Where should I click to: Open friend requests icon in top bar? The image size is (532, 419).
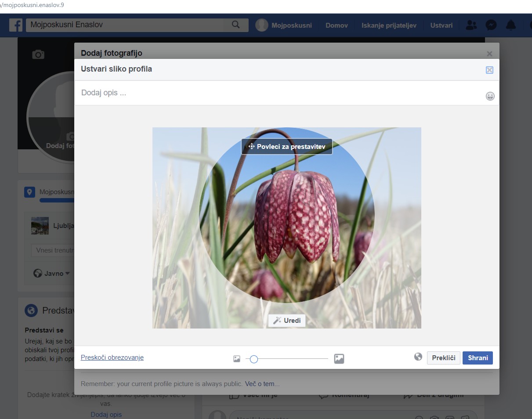[x=471, y=25]
